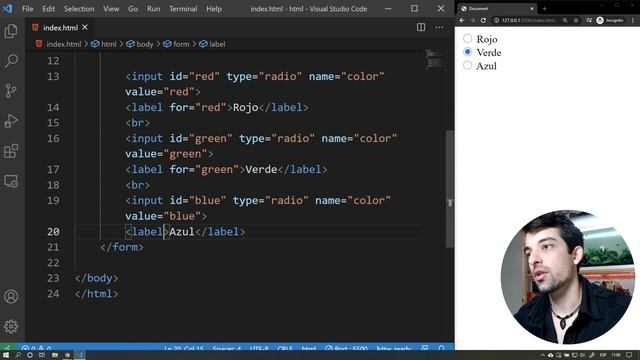Click the Rojo label text

487,39
